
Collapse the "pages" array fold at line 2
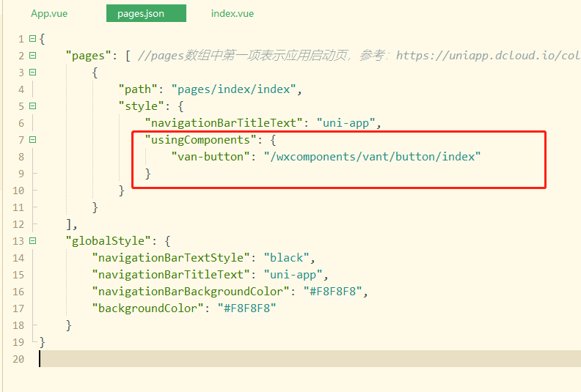pos(32,56)
